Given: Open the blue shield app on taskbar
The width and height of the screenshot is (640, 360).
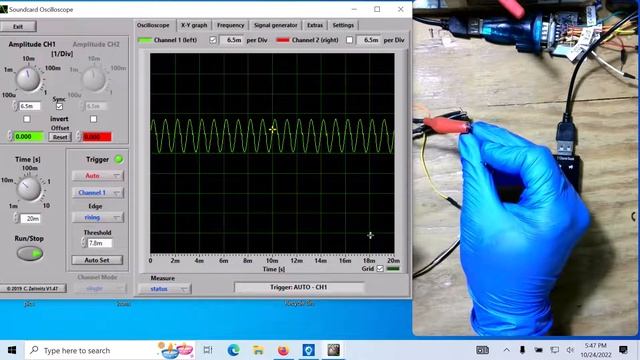Looking at the screenshot, I should click(309, 350).
